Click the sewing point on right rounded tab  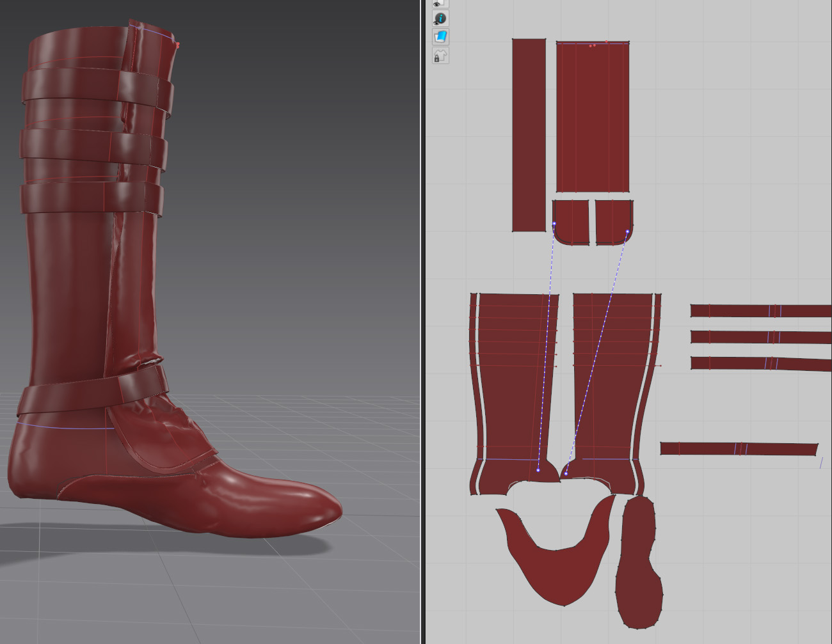[x=627, y=232]
